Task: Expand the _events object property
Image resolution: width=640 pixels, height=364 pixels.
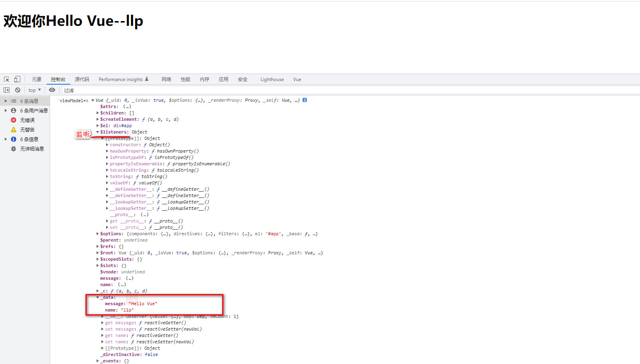Action: point(97,361)
